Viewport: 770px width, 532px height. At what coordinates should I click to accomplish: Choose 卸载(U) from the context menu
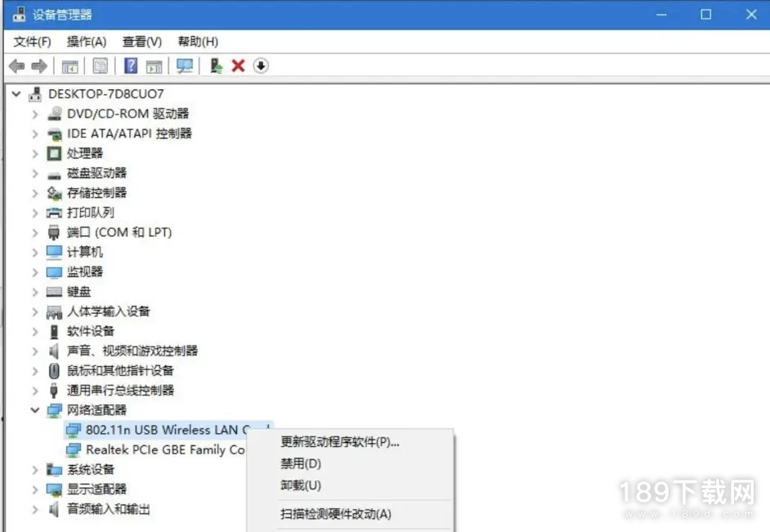[x=301, y=485]
